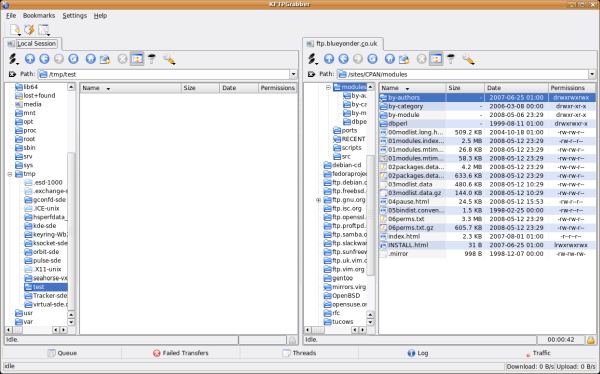Screen dimensions: 600x374
Task: Show the Queue panel
Action: (62, 353)
